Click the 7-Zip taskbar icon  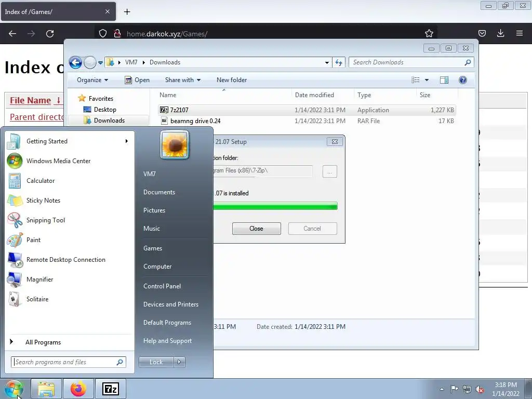tap(111, 389)
